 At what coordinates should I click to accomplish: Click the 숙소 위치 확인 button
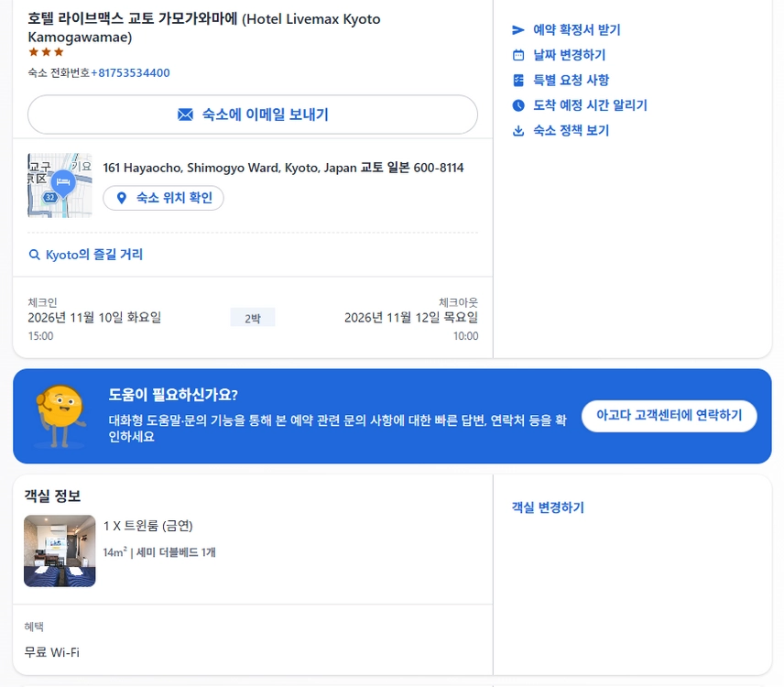click(164, 198)
